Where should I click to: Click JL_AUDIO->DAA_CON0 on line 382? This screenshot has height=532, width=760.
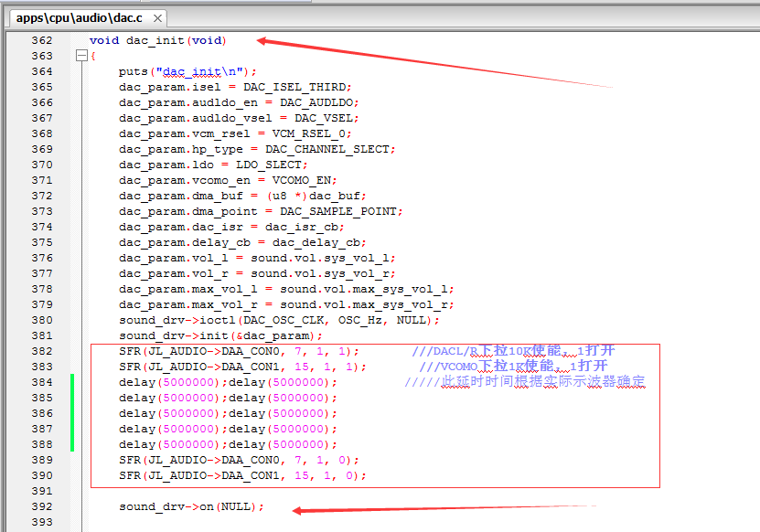pos(214,351)
